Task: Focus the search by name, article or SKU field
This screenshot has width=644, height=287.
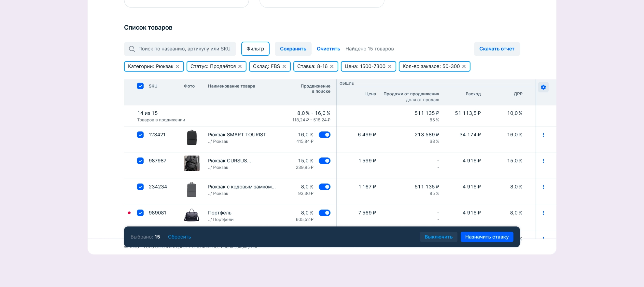Action: (x=180, y=49)
